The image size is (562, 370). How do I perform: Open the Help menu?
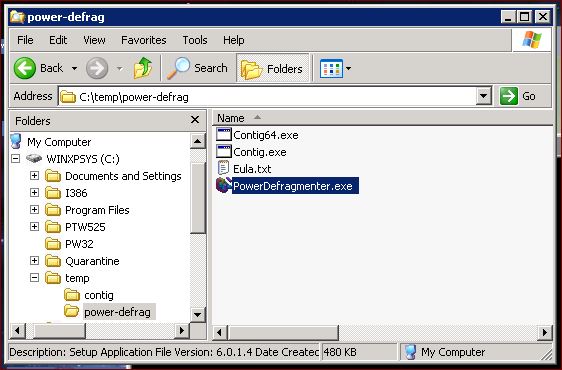coord(233,40)
